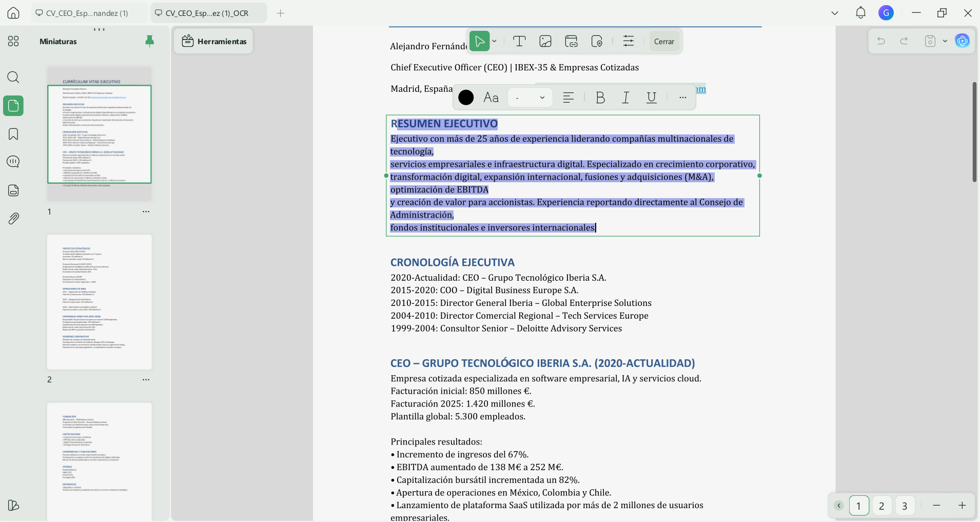This screenshot has height=522, width=980.
Task: Open the Herramientas tools menu
Action: coord(214,41)
